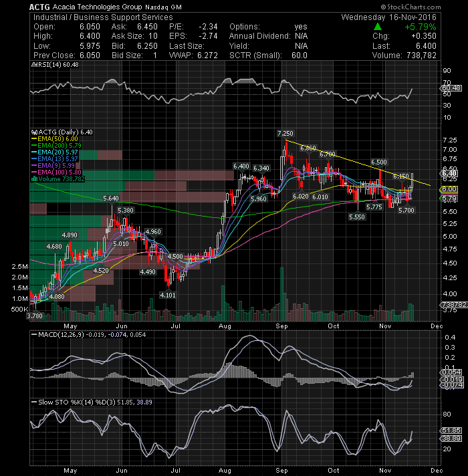Click the EMA(100) 5.80 legend entry
The height and width of the screenshot is (476, 468).
tap(56, 172)
